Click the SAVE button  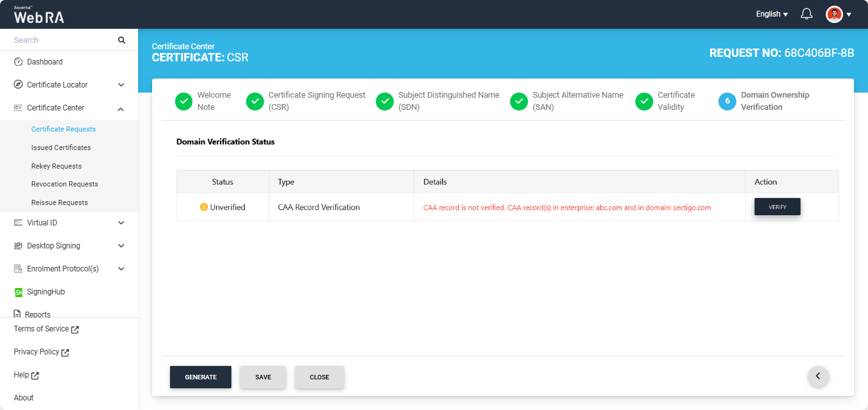(x=263, y=377)
